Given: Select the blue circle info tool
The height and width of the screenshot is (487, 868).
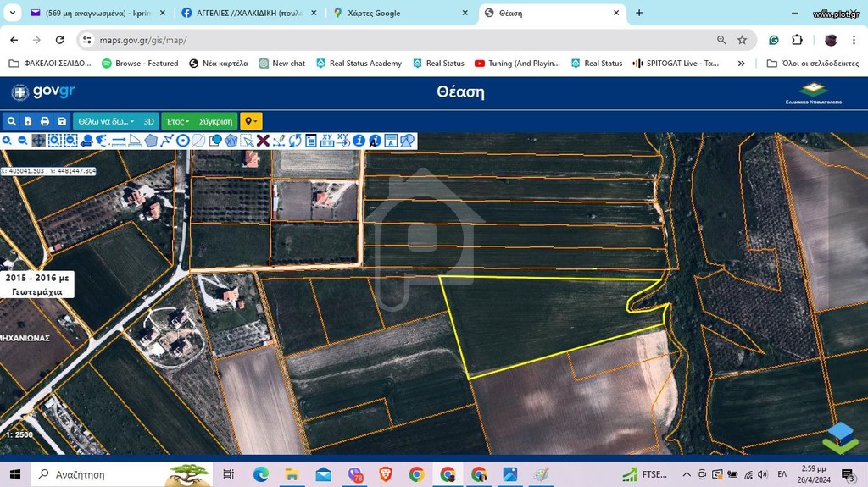Looking at the screenshot, I should click(359, 141).
